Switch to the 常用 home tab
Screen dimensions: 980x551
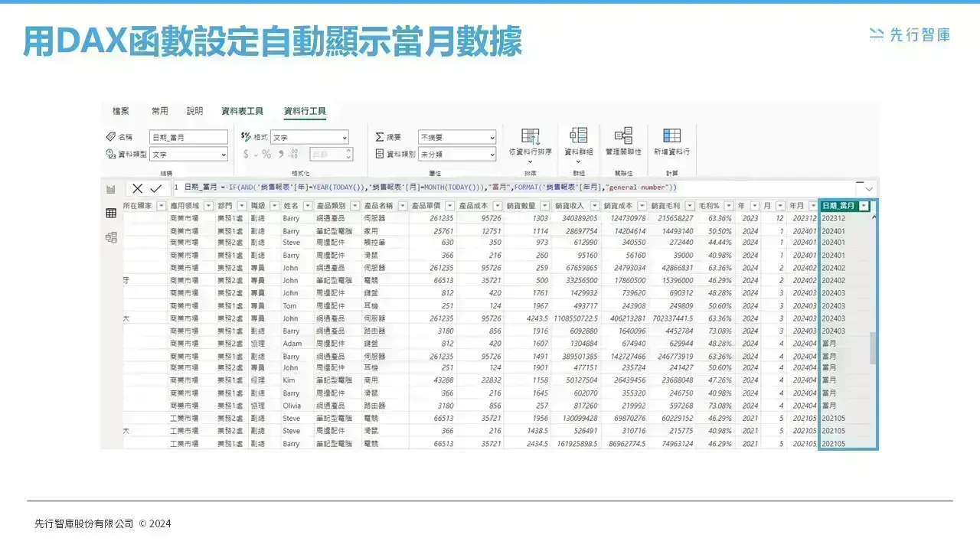pyautogui.click(x=159, y=111)
